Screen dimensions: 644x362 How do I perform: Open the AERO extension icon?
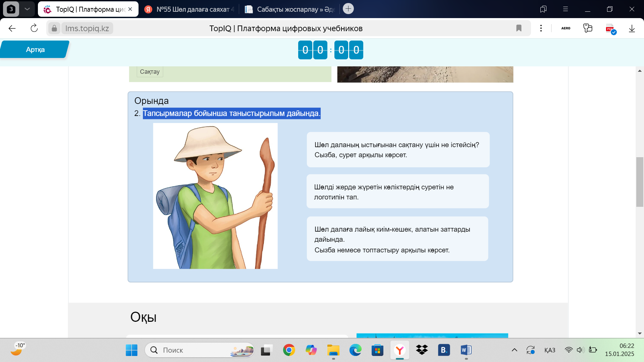pyautogui.click(x=566, y=28)
